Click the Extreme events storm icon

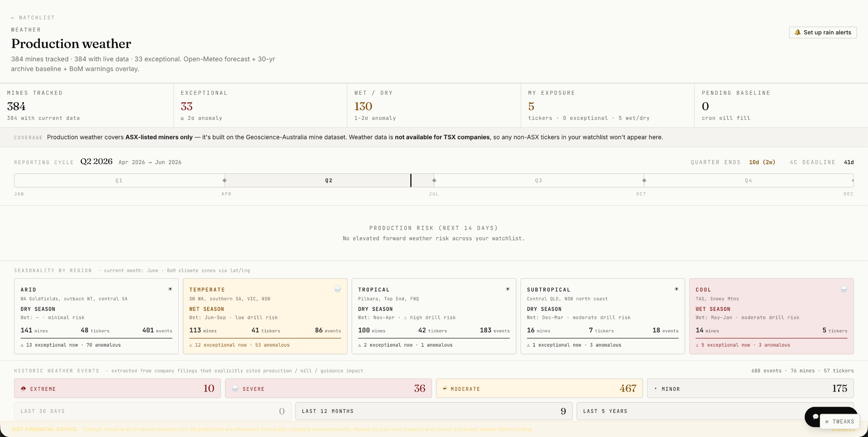(x=24, y=389)
